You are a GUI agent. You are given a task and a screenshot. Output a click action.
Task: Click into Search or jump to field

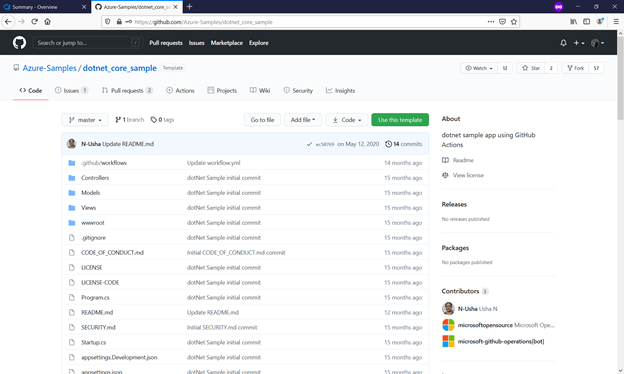tap(87, 43)
